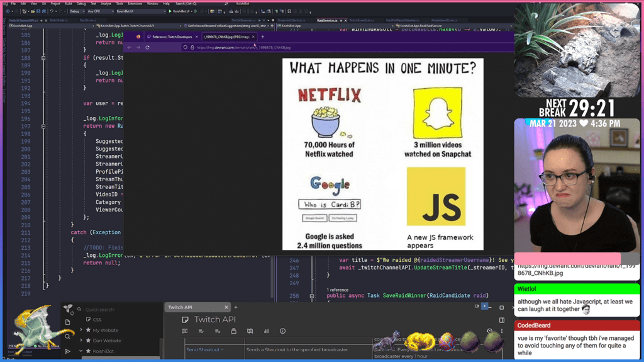Toggle the right pane icon beside the note title

pyautogui.click(x=501, y=320)
